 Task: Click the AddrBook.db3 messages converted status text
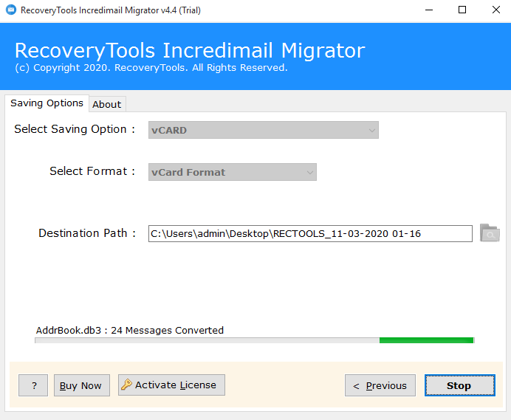[129, 330]
